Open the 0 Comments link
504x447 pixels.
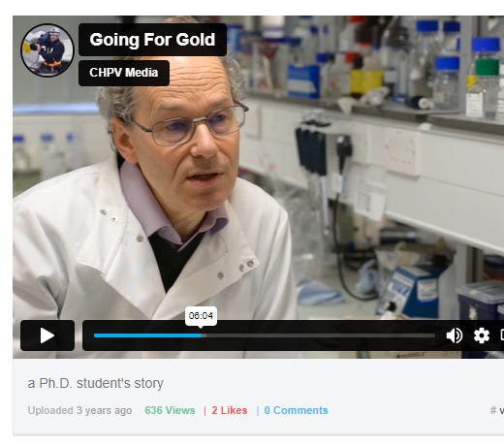pyautogui.click(x=296, y=410)
